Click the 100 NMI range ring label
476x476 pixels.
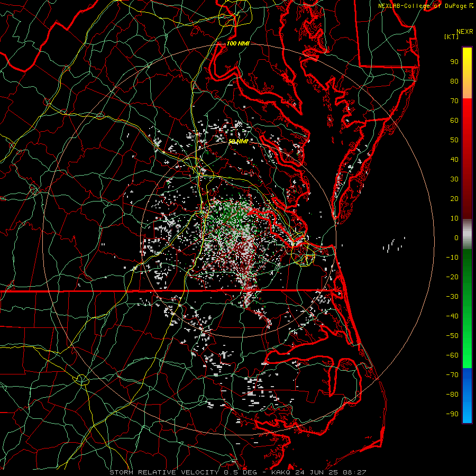click(238, 44)
